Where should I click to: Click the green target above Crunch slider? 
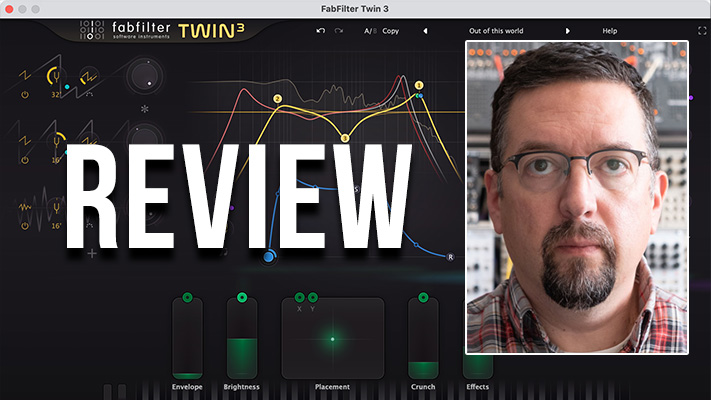coord(423,297)
